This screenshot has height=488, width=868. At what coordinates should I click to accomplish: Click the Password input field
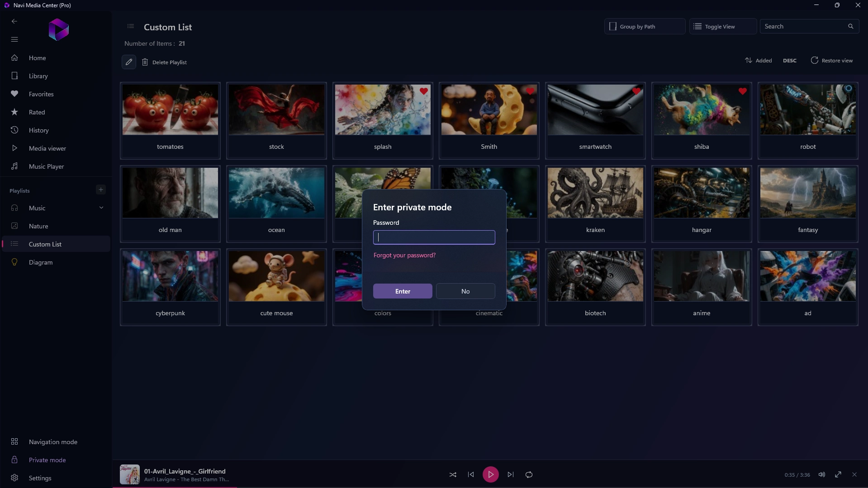tap(434, 237)
